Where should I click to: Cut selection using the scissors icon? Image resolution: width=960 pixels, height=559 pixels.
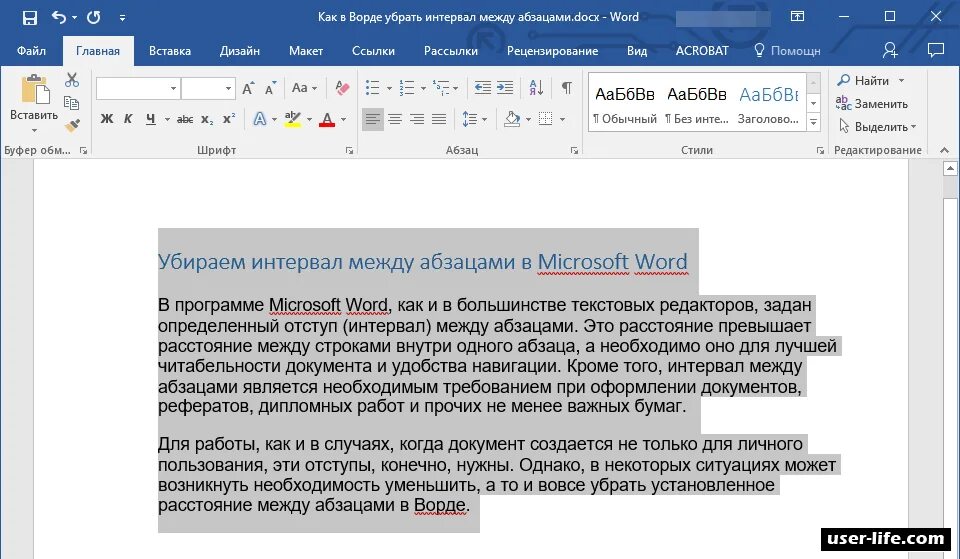72,80
